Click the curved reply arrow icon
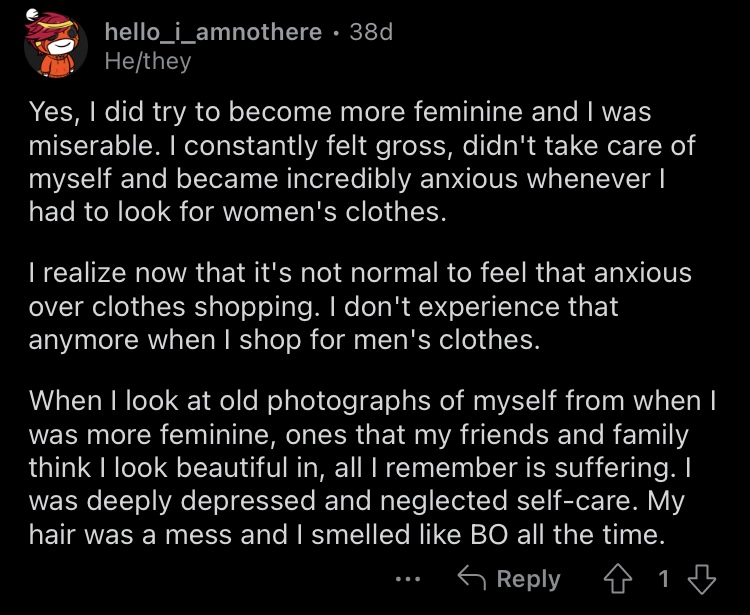The width and height of the screenshot is (750, 615). tap(472, 577)
